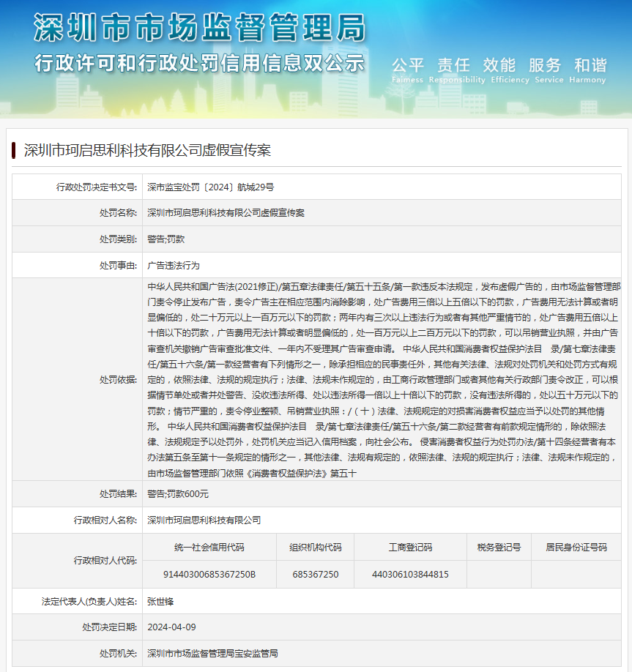
Task: Click the 和谐 Harmony slogan in the banner
Action: tap(590, 65)
